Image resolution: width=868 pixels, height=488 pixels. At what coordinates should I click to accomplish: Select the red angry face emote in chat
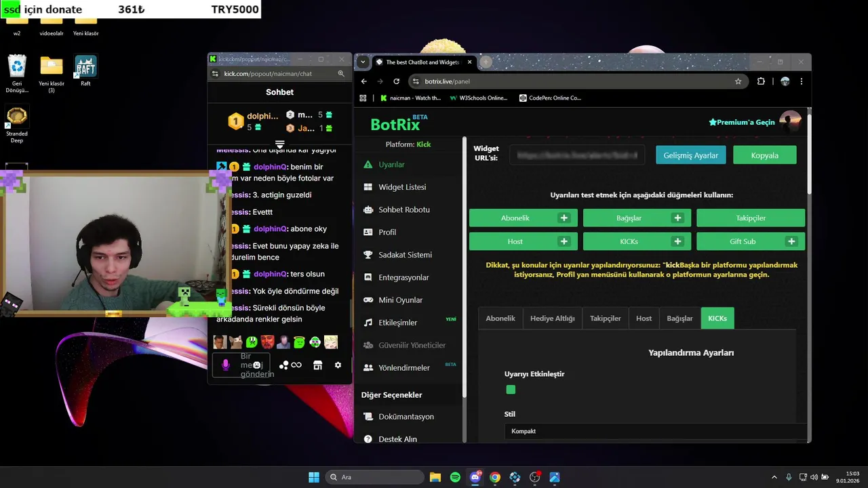(267, 342)
